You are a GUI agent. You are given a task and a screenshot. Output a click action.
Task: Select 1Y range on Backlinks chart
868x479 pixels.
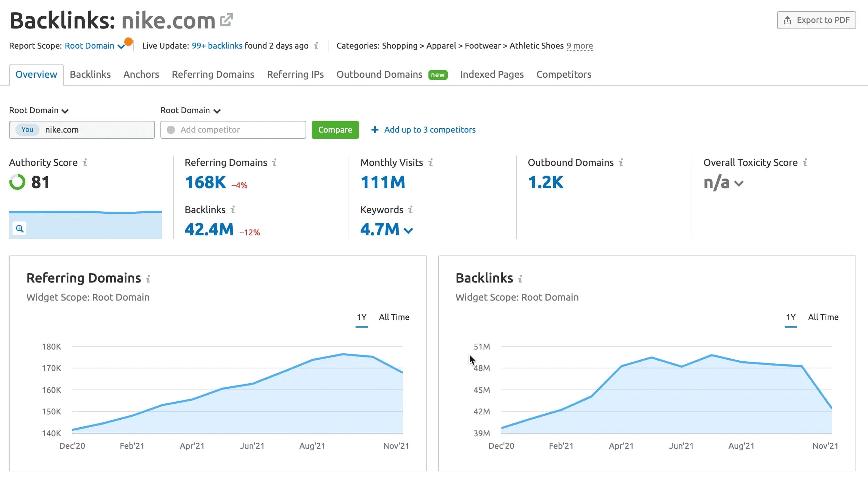point(791,317)
